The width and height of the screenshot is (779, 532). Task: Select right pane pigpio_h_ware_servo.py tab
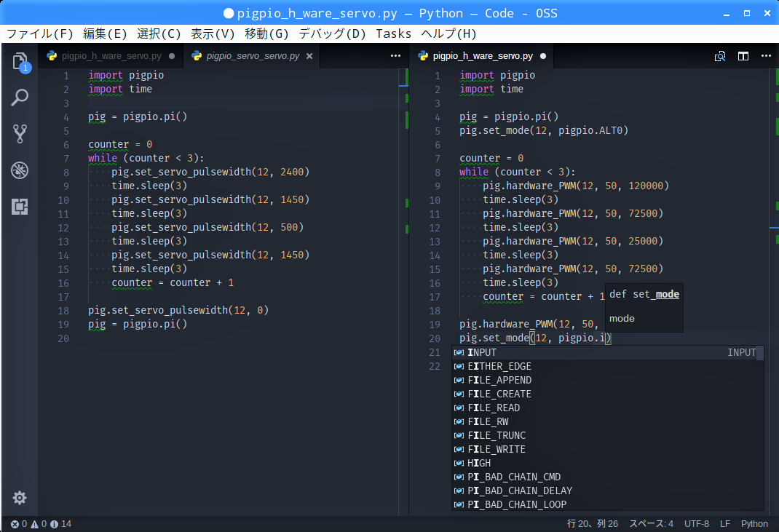482,56
